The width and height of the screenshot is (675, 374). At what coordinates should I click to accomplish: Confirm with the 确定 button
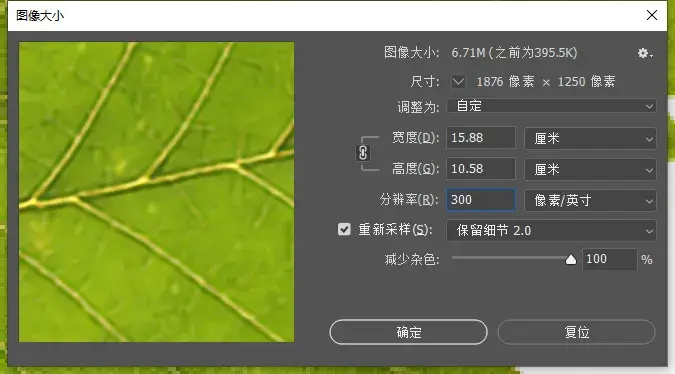(x=409, y=332)
